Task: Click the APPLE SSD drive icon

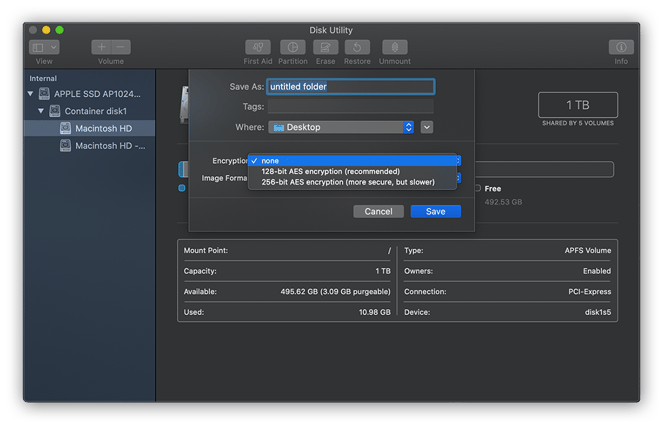Action: click(44, 94)
